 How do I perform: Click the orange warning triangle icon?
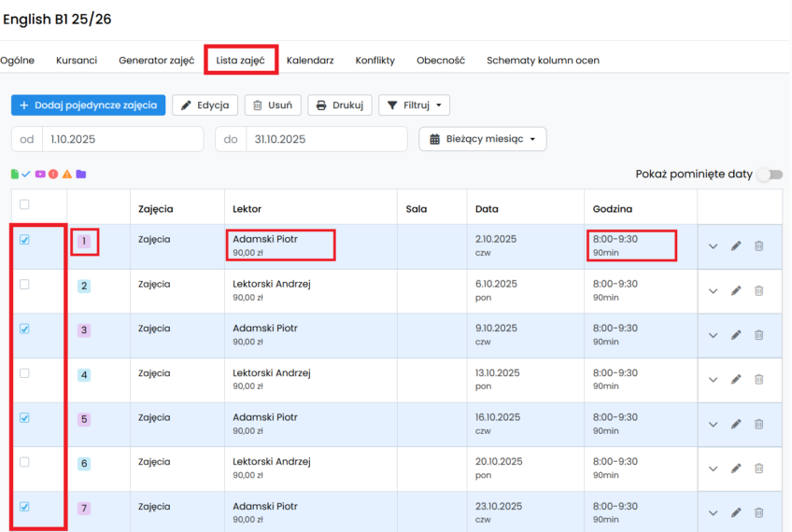(67, 174)
